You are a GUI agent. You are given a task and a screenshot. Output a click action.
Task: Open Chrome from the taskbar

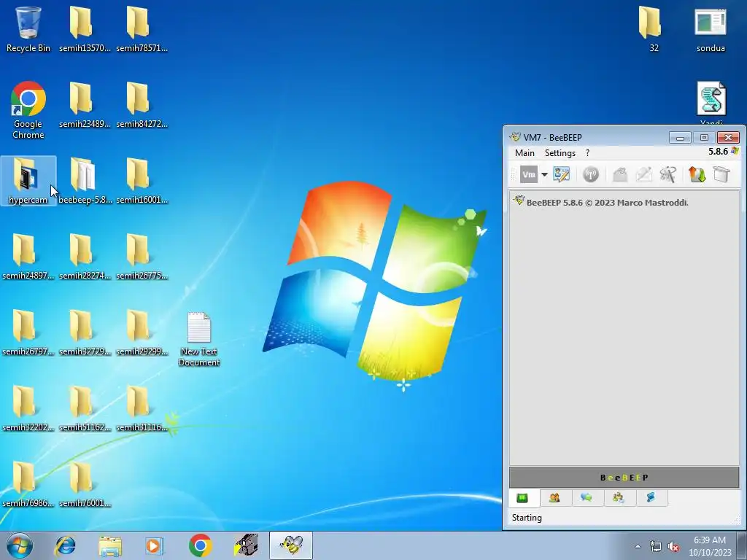point(200,545)
